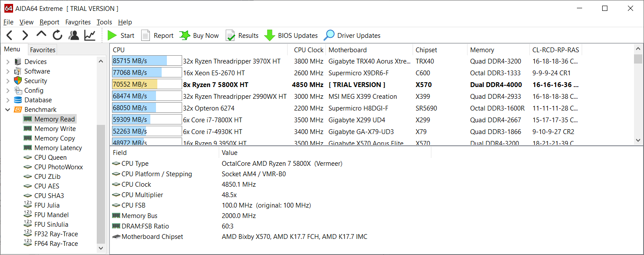
Task: Open the line graph toolbar icon
Action: tap(90, 35)
